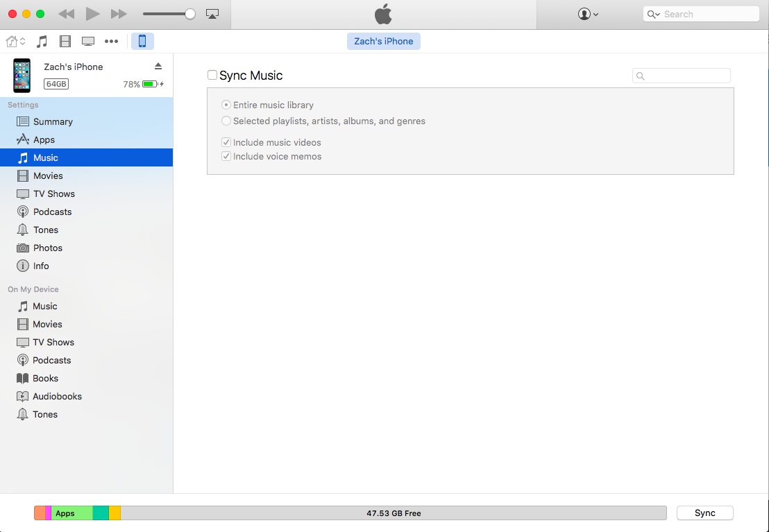Open Books under On My Device

(x=86, y=379)
